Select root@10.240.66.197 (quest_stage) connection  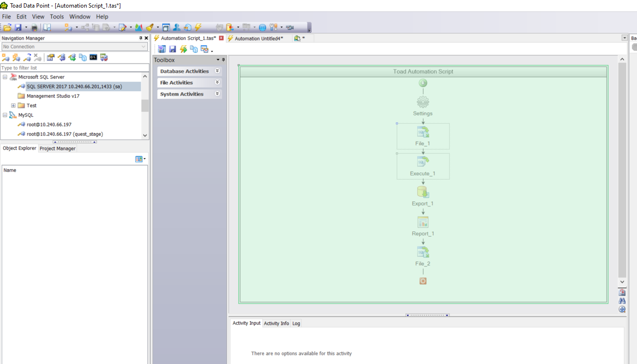coord(65,134)
